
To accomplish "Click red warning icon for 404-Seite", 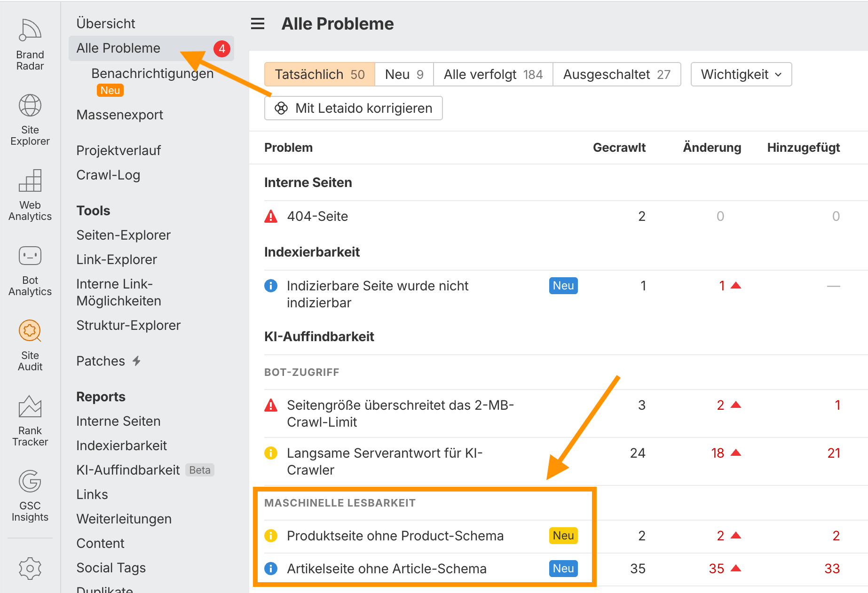I will 271,216.
